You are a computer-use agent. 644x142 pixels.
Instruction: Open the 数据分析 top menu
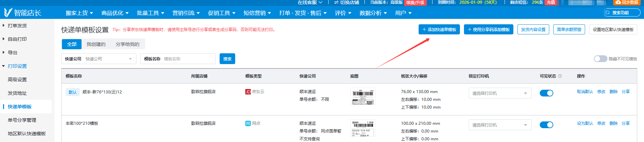[373, 13]
